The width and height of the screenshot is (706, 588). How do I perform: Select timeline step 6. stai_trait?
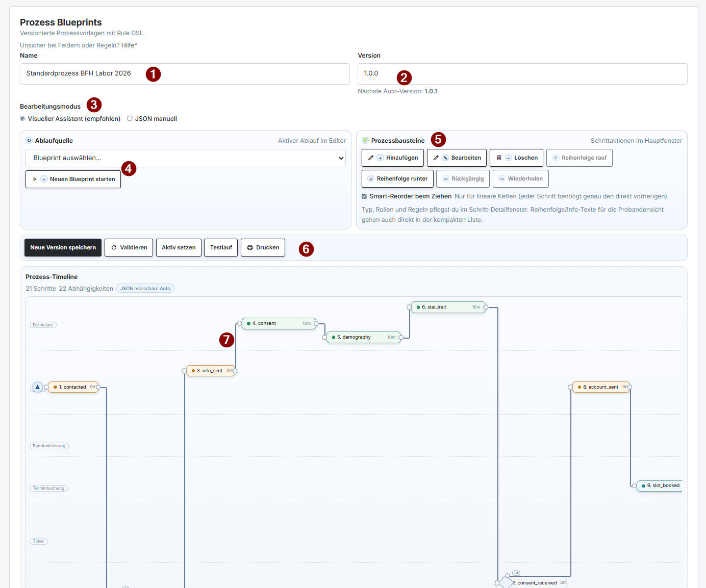[448, 307]
